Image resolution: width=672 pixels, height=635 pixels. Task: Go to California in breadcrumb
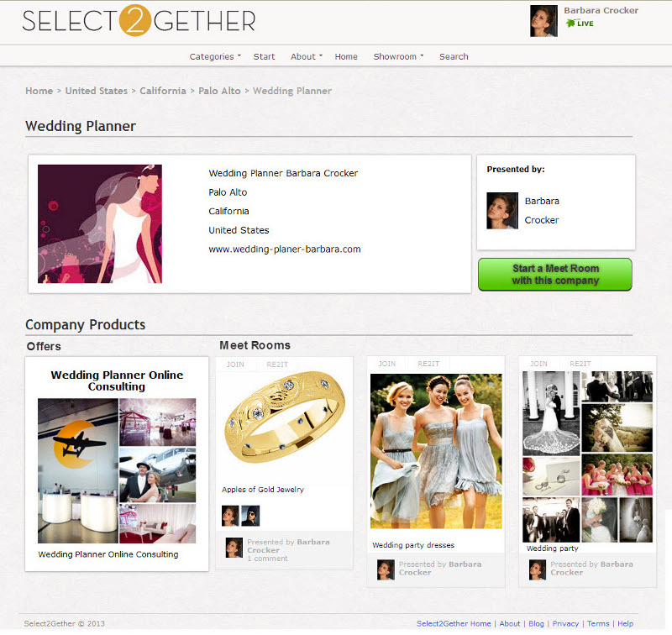pos(163,91)
